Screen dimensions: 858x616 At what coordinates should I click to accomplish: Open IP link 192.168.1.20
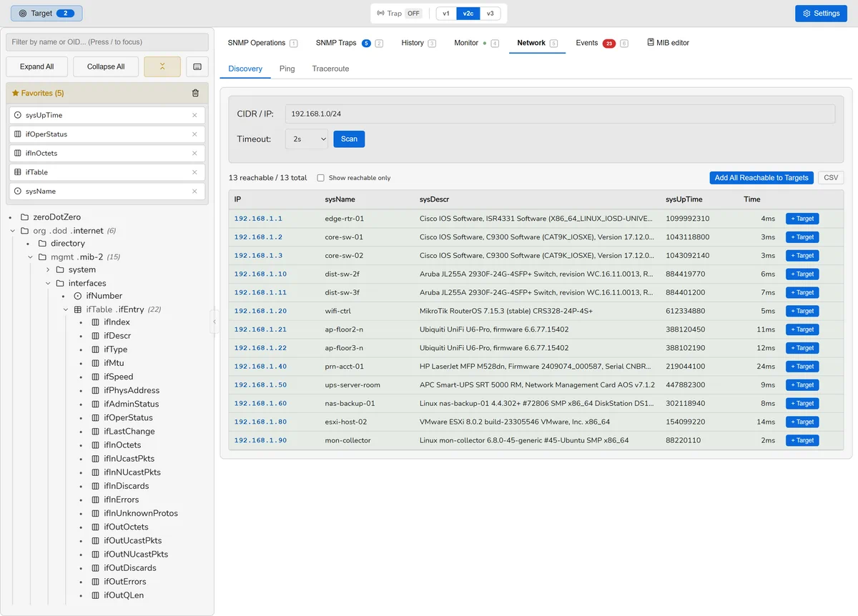[x=260, y=311]
